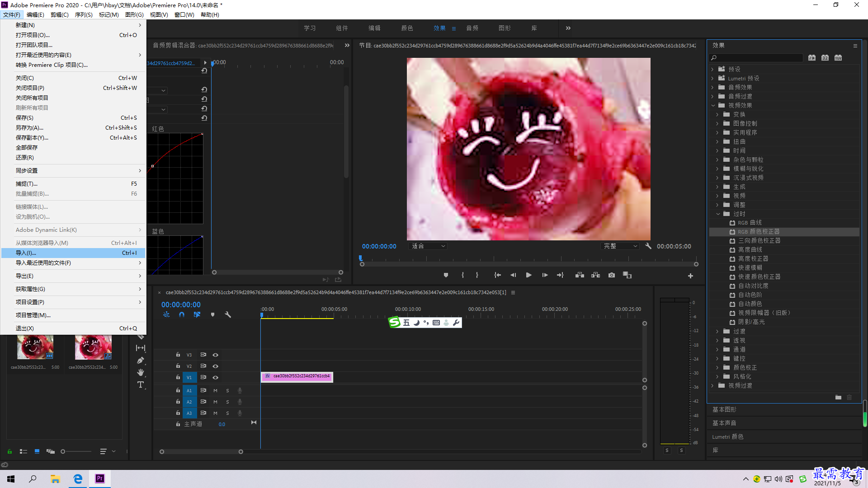
Task: Open the button editor plus icon
Action: [690, 276]
